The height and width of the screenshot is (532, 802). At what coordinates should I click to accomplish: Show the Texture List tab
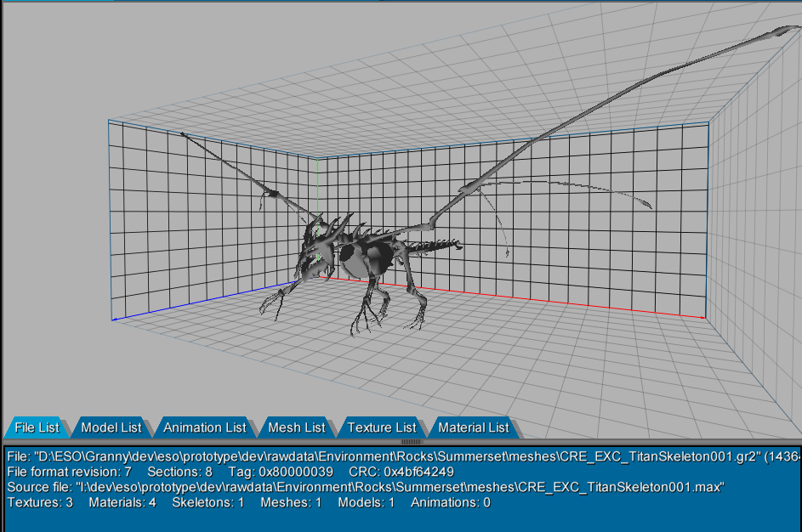[382, 427]
